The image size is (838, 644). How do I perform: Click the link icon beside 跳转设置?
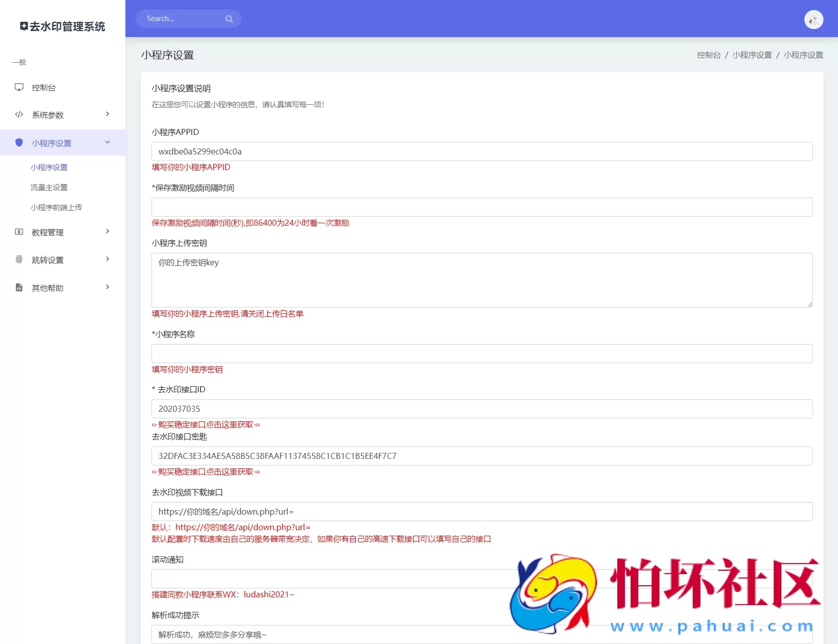[19, 259]
